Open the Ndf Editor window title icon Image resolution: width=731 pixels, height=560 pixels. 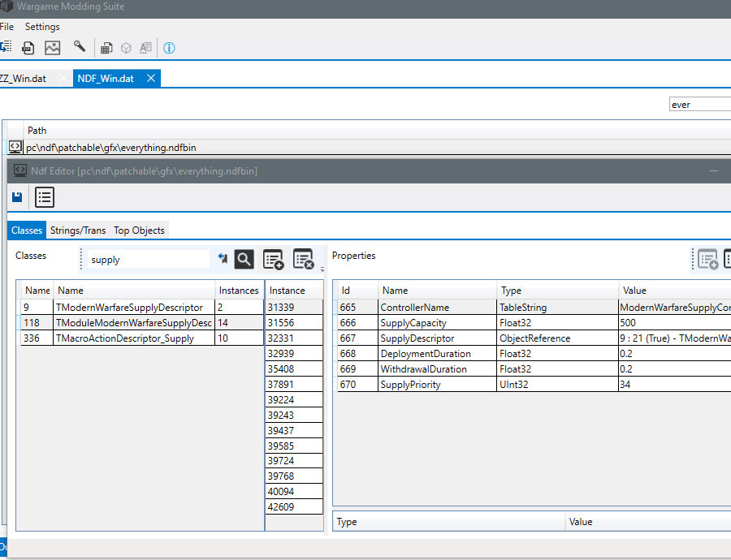click(20, 171)
